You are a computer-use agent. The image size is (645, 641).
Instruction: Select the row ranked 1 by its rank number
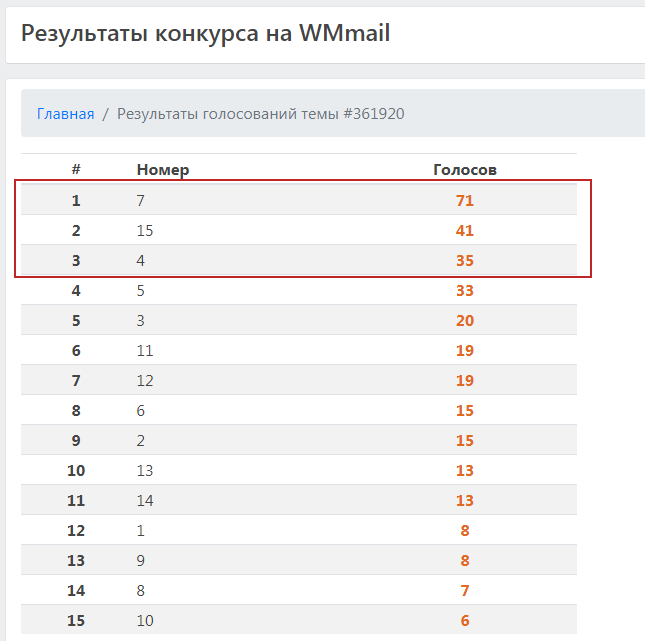pyautogui.click(x=76, y=201)
